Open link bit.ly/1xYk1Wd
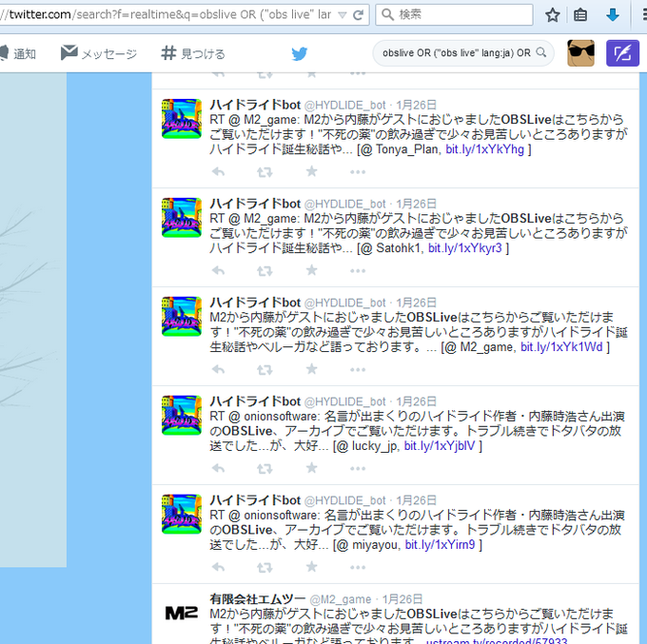 pyautogui.click(x=561, y=347)
